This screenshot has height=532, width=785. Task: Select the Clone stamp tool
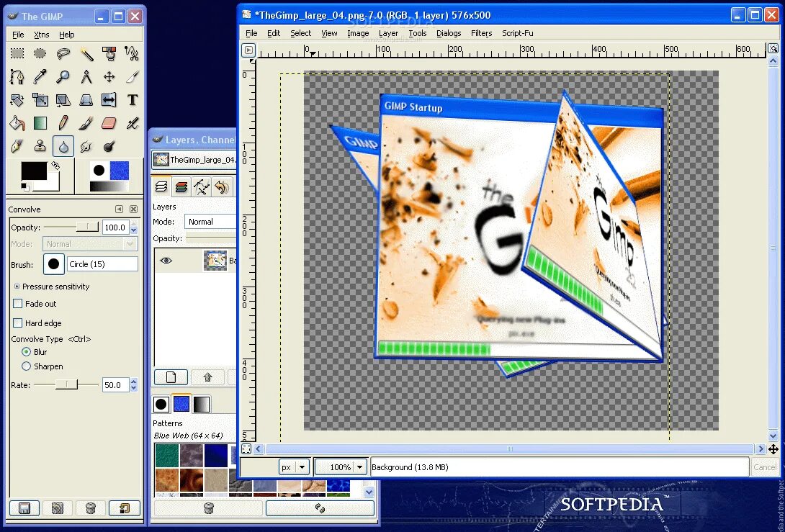[40, 146]
